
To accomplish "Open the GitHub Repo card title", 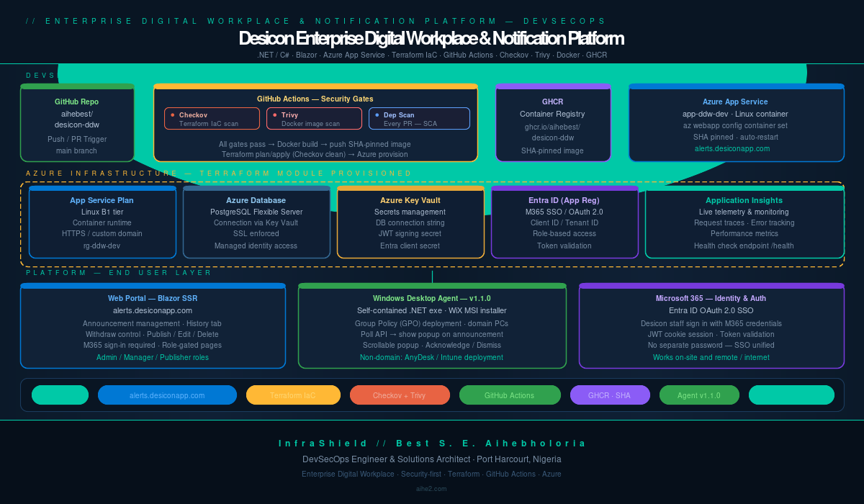I will (x=77, y=102).
